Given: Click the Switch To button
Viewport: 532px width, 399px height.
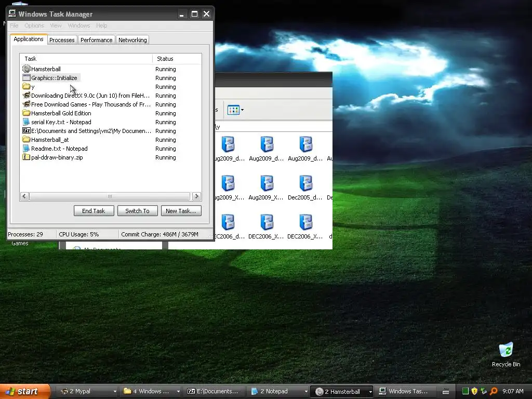Looking at the screenshot, I should (x=137, y=211).
